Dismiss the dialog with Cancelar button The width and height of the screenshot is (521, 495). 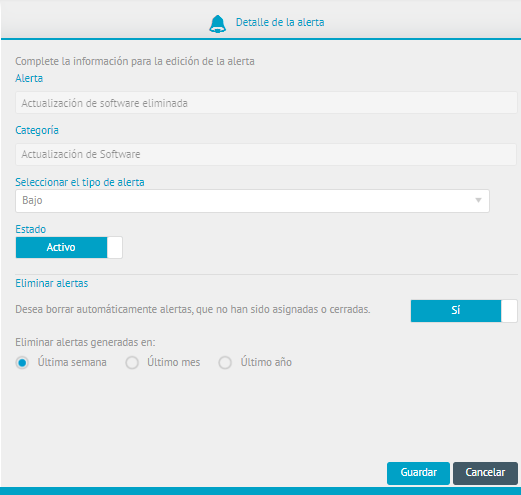[x=485, y=473]
